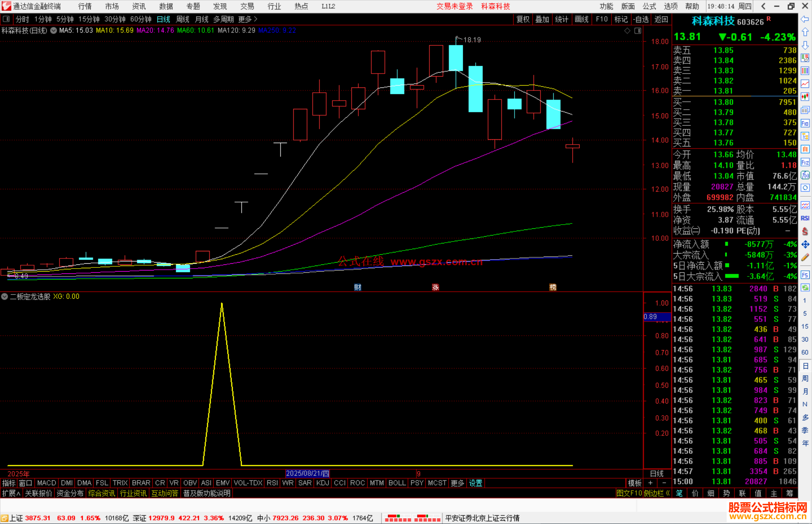The image size is (812, 524).
Task: Click the -自选 remove favorite button
Action: (x=641, y=19)
